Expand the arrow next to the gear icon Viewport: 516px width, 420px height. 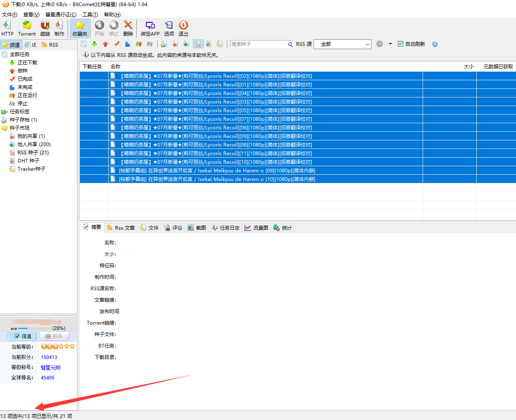[x=390, y=44]
